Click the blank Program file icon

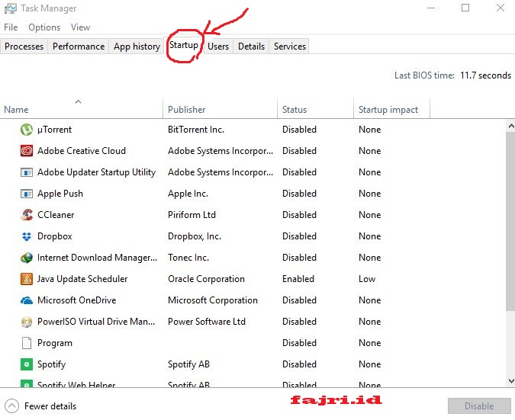point(27,343)
